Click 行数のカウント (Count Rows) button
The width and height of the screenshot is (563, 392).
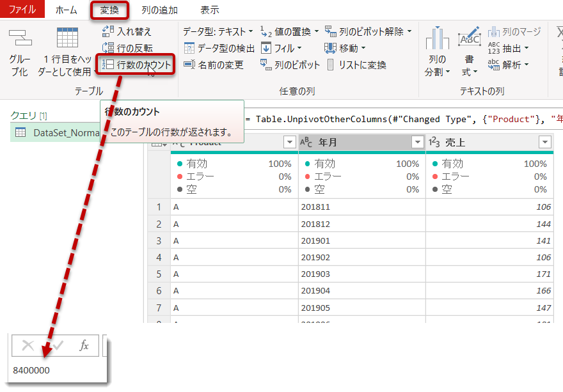pyautogui.click(x=136, y=65)
